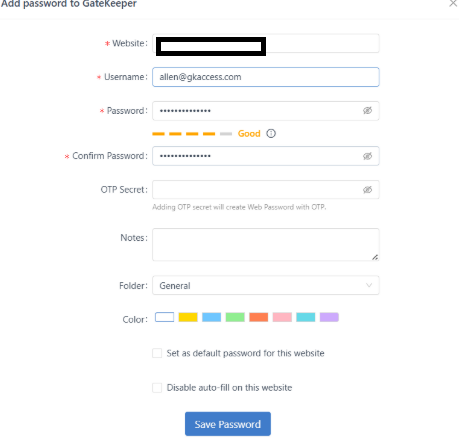Show the Password field contents
The height and width of the screenshot is (446, 461).
(x=367, y=111)
